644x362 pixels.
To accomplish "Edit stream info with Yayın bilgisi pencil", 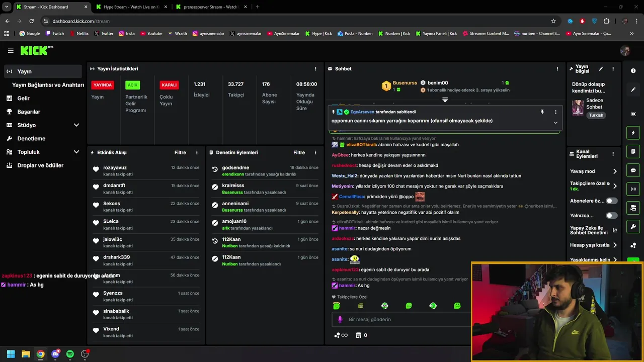I will point(601,69).
